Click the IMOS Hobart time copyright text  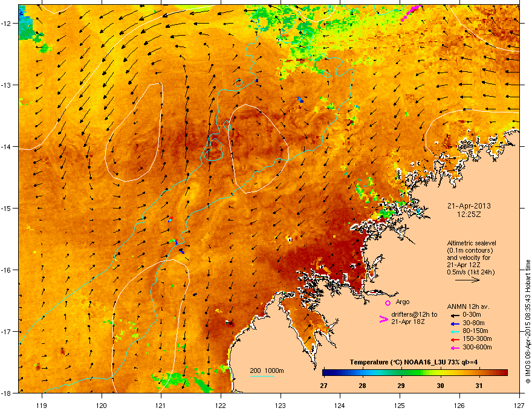(x=528, y=322)
